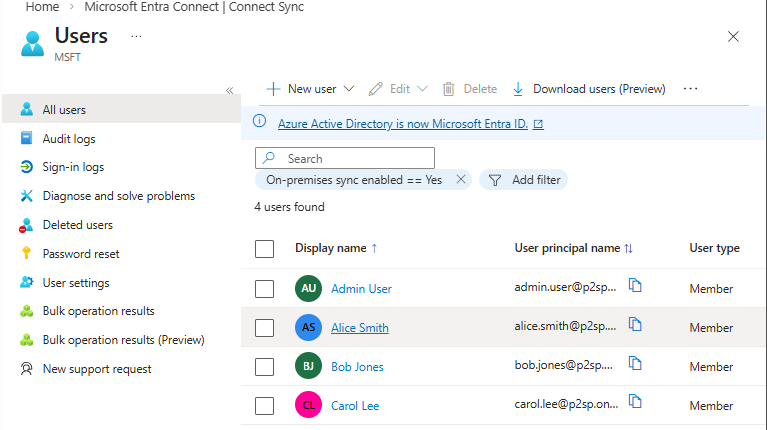Image resolution: width=767 pixels, height=430 pixels.
Task: Open the Alice Smith user link
Action: [x=360, y=327]
